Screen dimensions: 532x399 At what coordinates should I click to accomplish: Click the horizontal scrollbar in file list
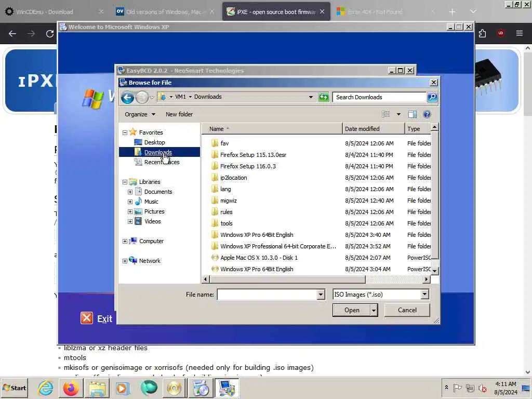[287, 280]
